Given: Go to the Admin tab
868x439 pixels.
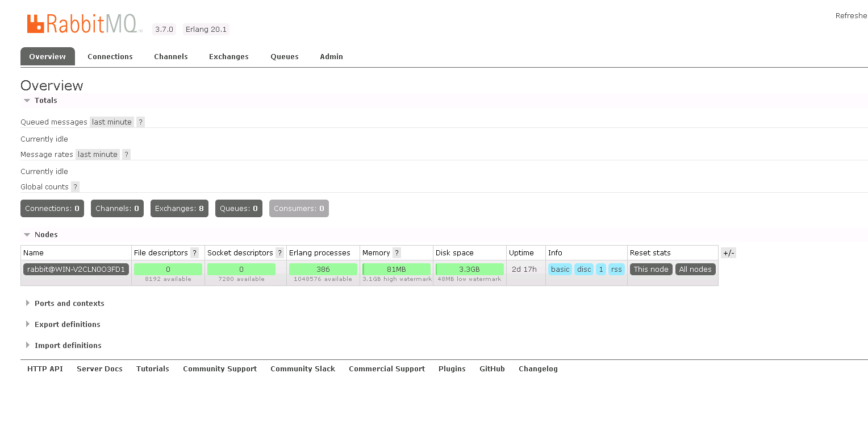Looking at the screenshot, I should (332, 57).
